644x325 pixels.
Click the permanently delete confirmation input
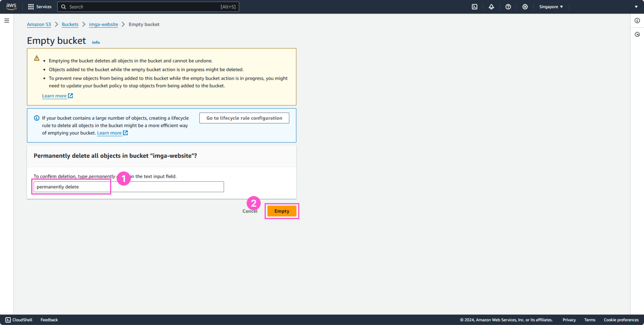pyautogui.click(x=129, y=187)
